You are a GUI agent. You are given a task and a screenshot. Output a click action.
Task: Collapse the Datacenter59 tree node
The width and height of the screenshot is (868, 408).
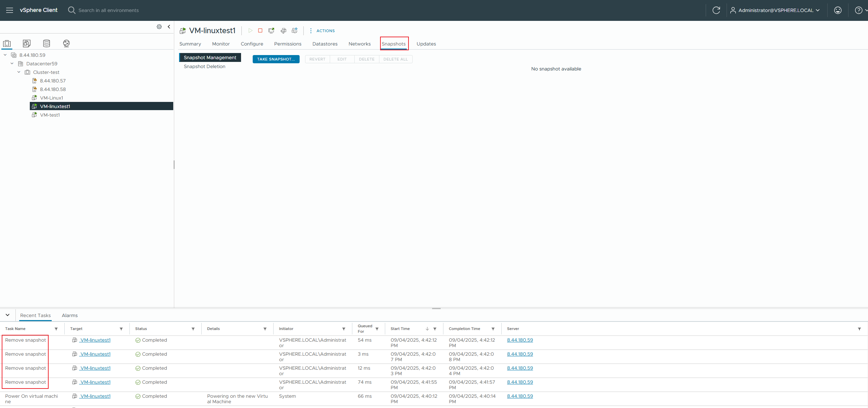tap(12, 64)
